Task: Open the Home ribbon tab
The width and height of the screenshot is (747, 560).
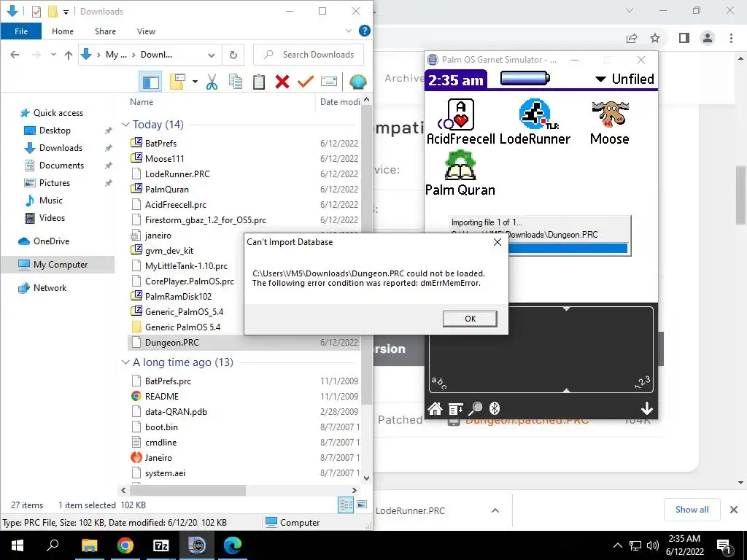Action: [63, 31]
